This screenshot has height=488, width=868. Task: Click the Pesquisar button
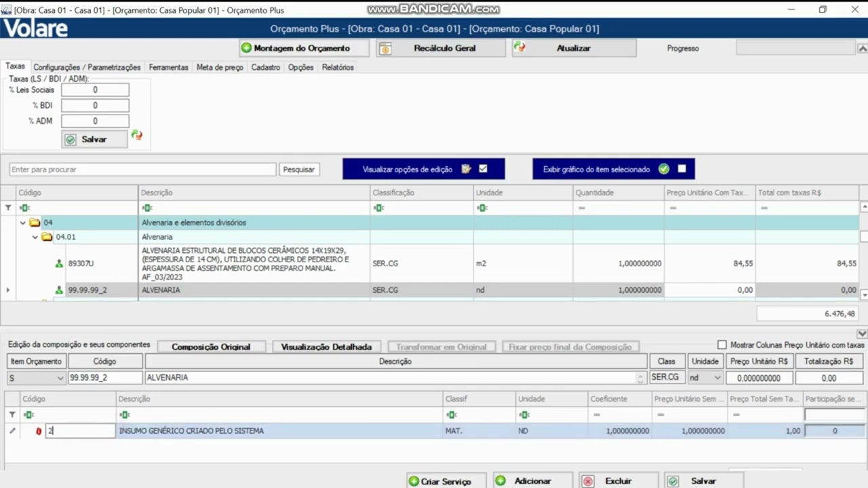(x=299, y=169)
